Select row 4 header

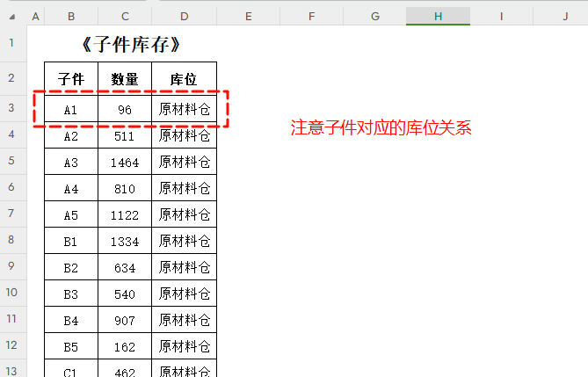click(11, 134)
